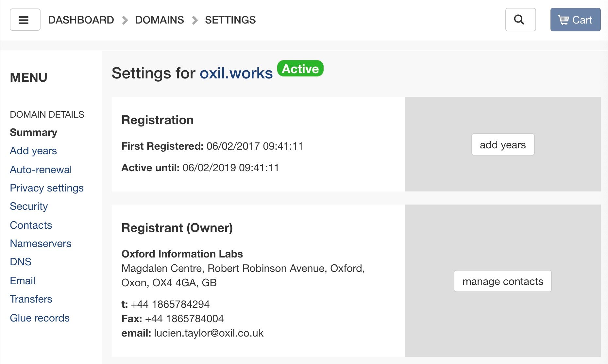Open the Security page
This screenshot has width=608, height=364.
click(x=29, y=206)
